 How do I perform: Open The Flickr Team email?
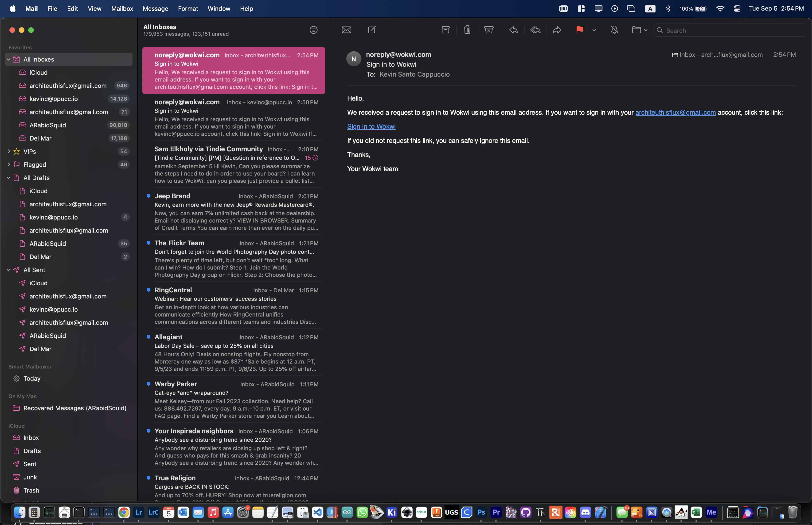(x=234, y=259)
